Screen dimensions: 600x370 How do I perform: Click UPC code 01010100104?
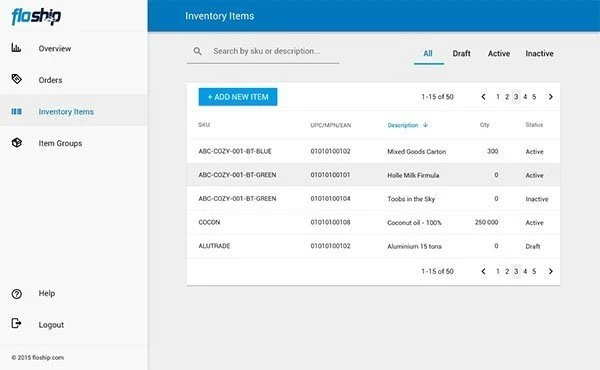[331, 199]
